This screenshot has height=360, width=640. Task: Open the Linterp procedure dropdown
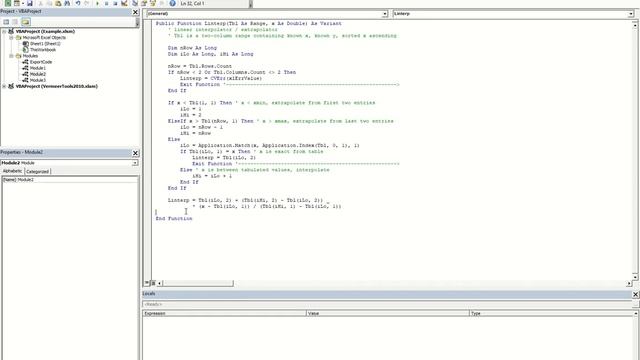click(631, 14)
